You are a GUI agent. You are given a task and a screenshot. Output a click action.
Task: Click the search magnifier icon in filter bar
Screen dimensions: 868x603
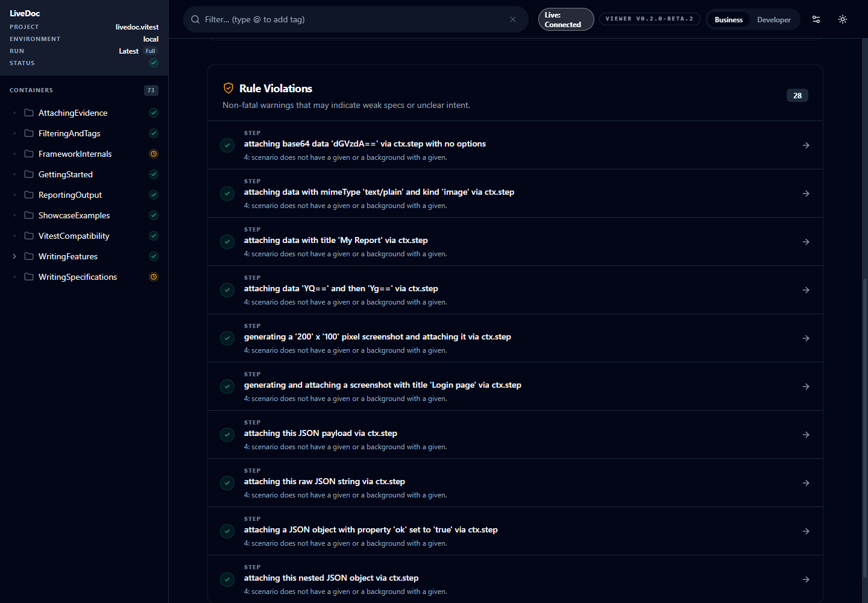(195, 19)
